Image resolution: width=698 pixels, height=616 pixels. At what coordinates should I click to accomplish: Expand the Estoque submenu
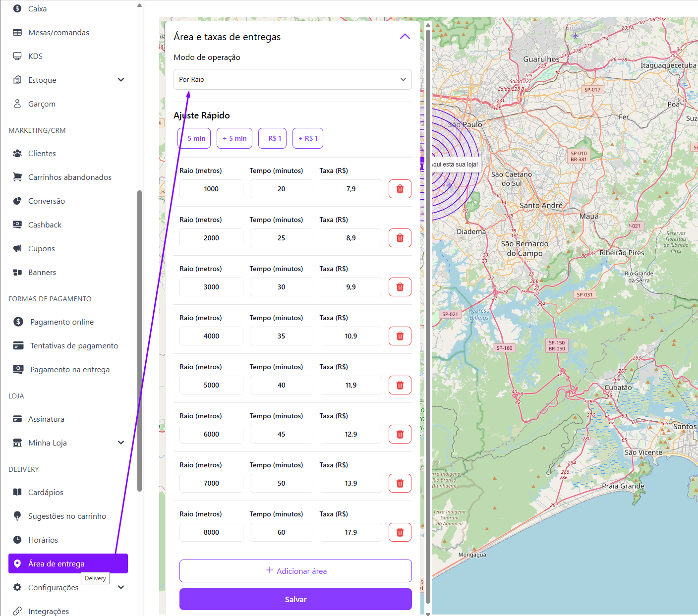tap(121, 80)
